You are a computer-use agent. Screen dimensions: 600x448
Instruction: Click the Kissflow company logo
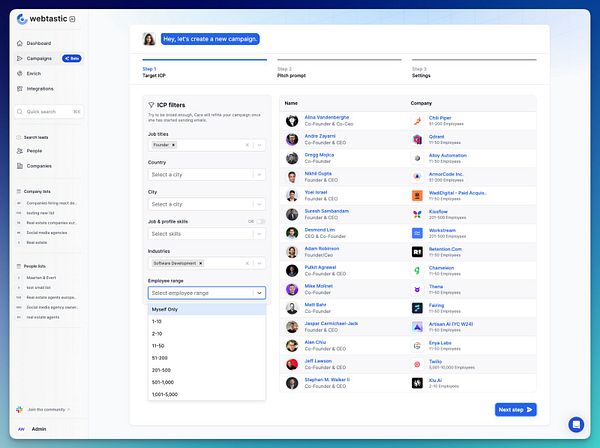417,215
